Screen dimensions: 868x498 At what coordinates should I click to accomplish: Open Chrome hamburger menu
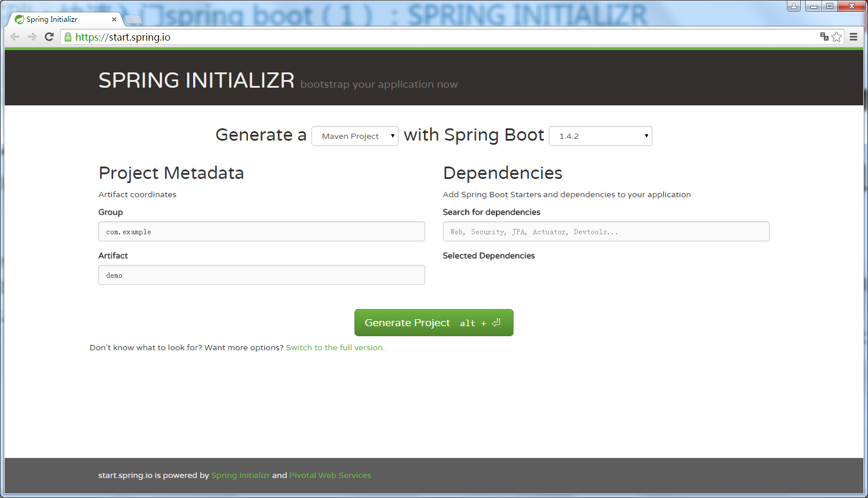tap(853, 36)
